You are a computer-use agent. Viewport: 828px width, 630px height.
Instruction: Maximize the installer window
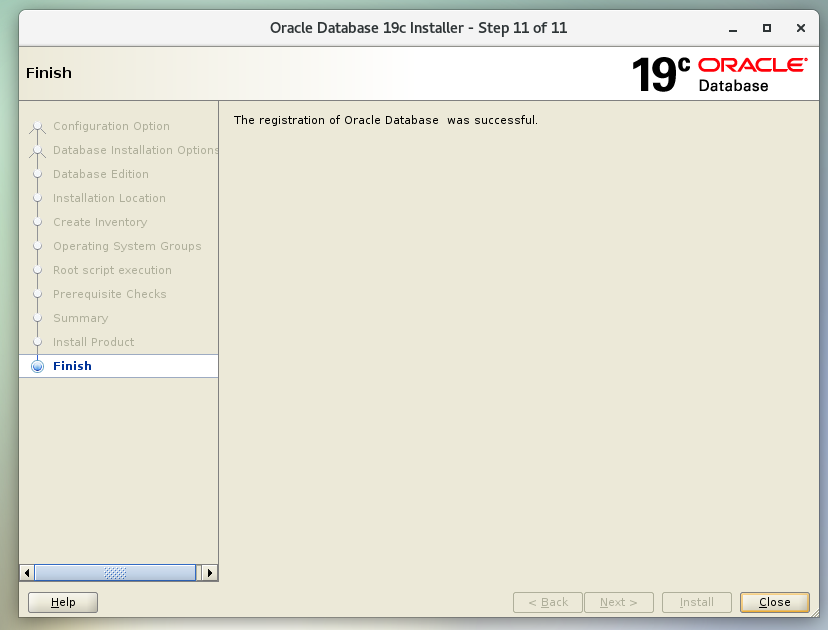767,28
